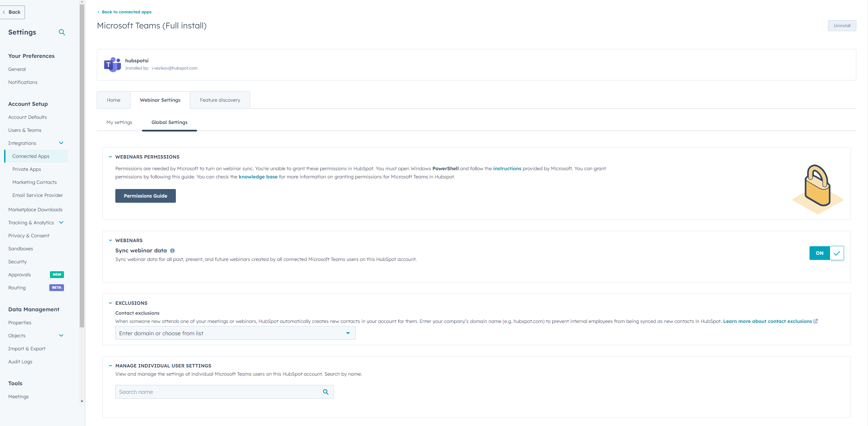The width and height of the screenshot is (868, 426).
Task: Open Approvals settings
Action: (x=20, y=275)
